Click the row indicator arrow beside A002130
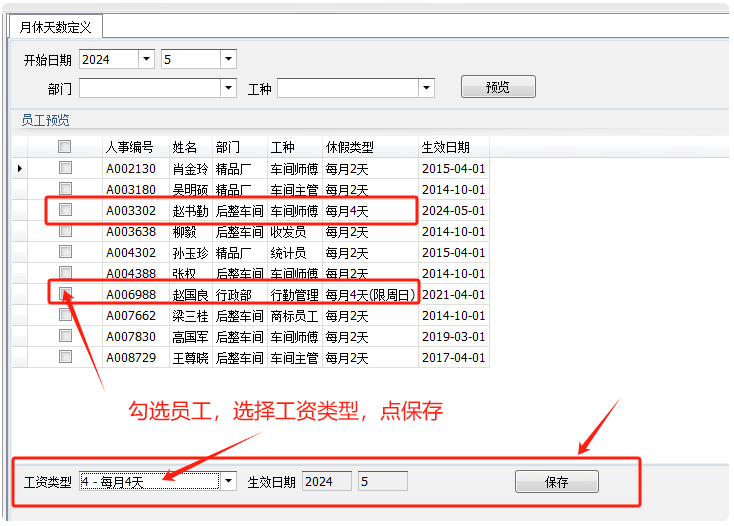Image resolution: width=734 pixels, height=526 pixels. (x=20, y=168)
